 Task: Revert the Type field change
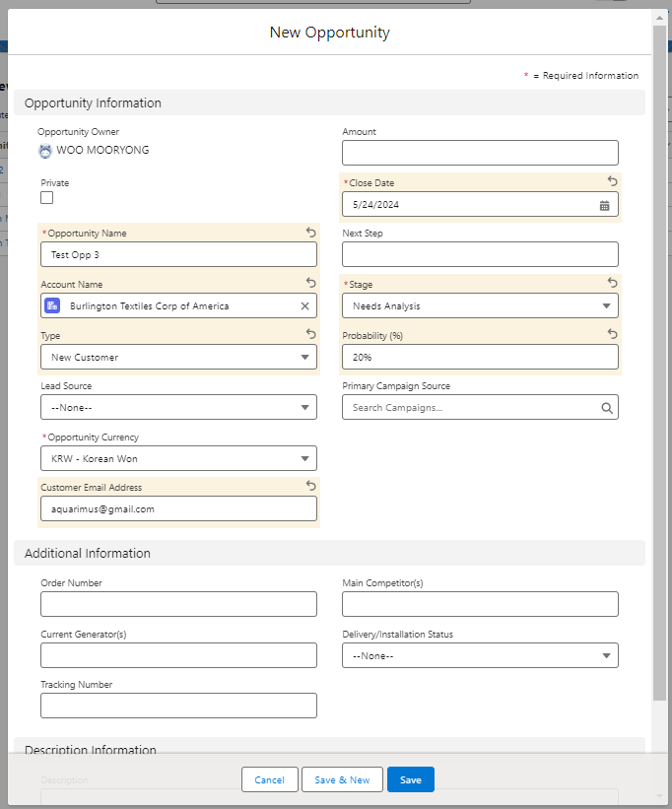[x=310, y=334]
